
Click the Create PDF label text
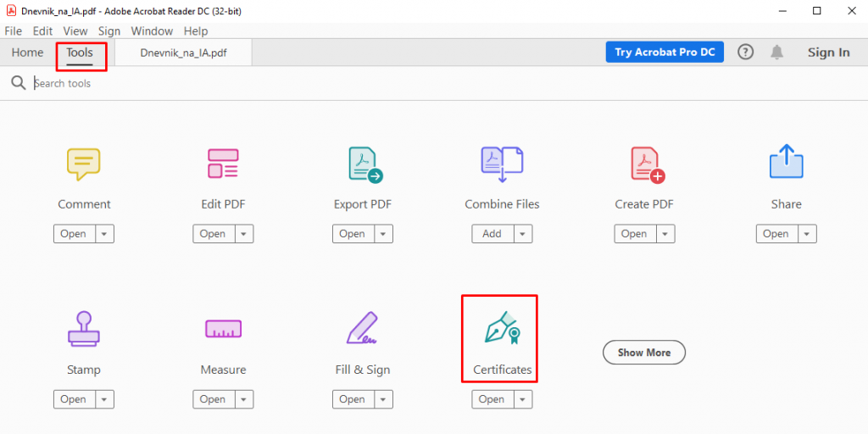644,204
